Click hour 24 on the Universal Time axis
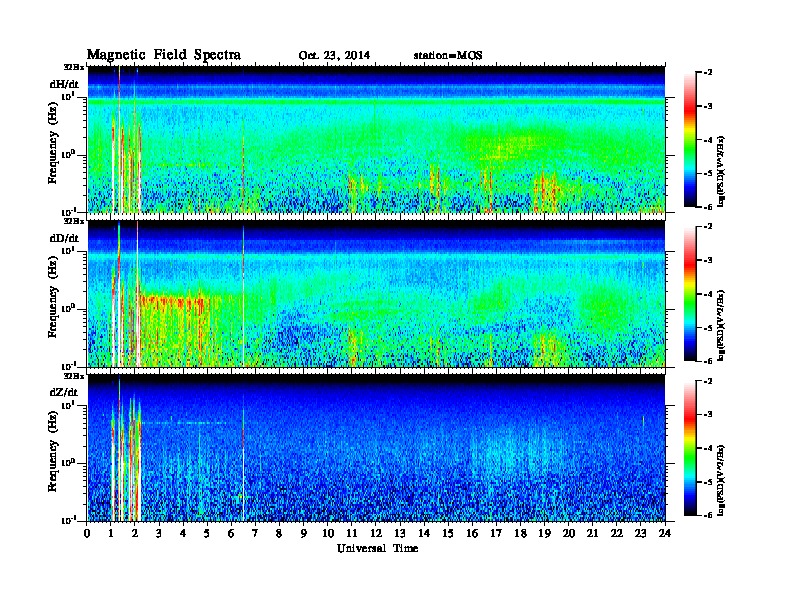 click(665, 533)
